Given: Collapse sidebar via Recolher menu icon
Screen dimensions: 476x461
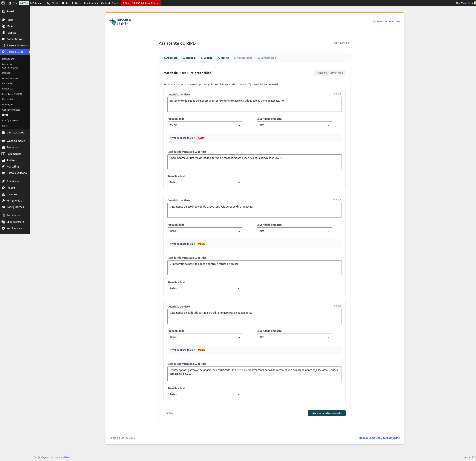Looking at the screenshot, I should pos(3,228).
